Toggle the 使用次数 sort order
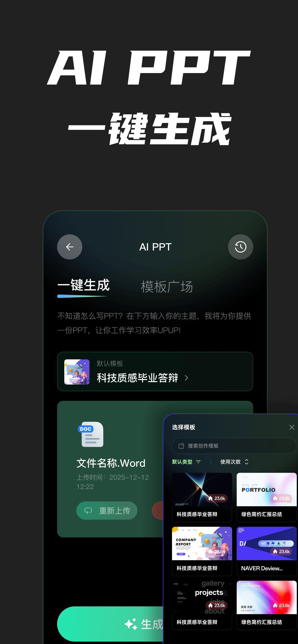This screenshot has width=298, height=644. click(234, 462)
